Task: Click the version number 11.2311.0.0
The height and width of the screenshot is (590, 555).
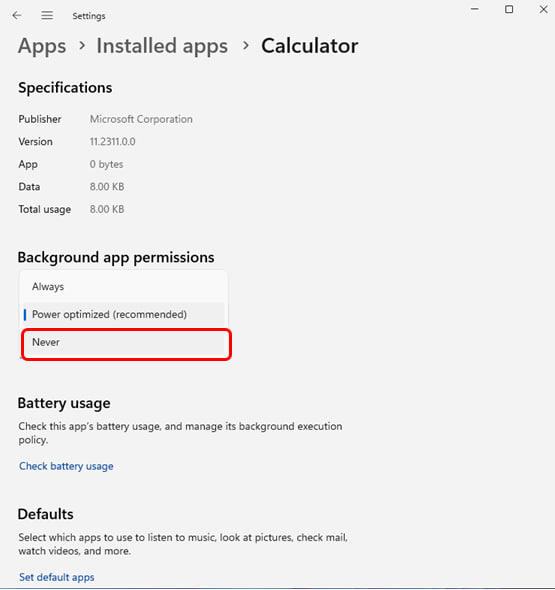Action: 113,142
